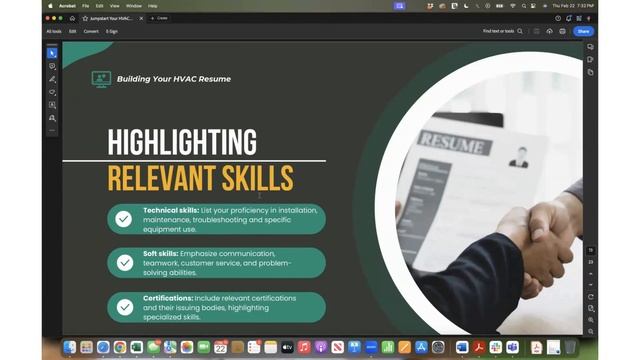Screen dimensions: 640x360
Task: Click the upload to cloud icon
Action: point(549,31)
